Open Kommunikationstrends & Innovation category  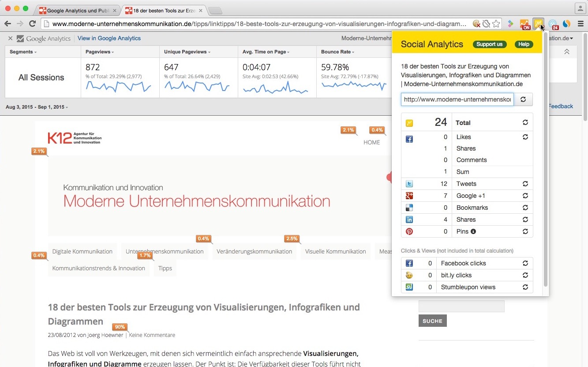pos(99,268)
